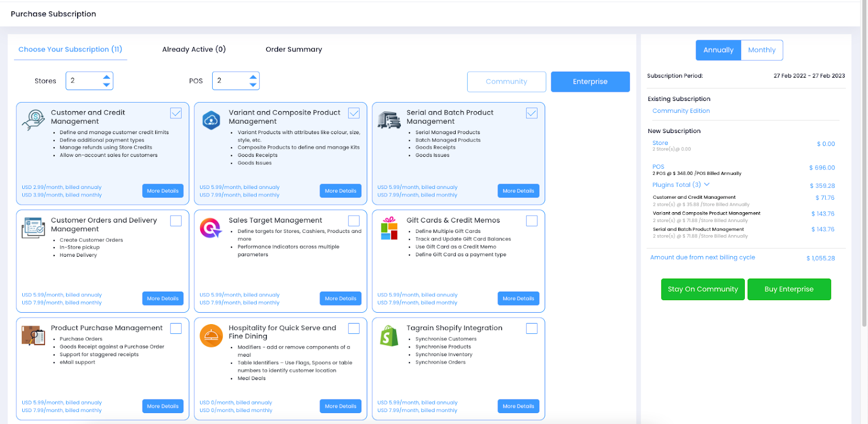
Task: Enable the Product Purchase Management checkbox
Action: tap(176, 328)
